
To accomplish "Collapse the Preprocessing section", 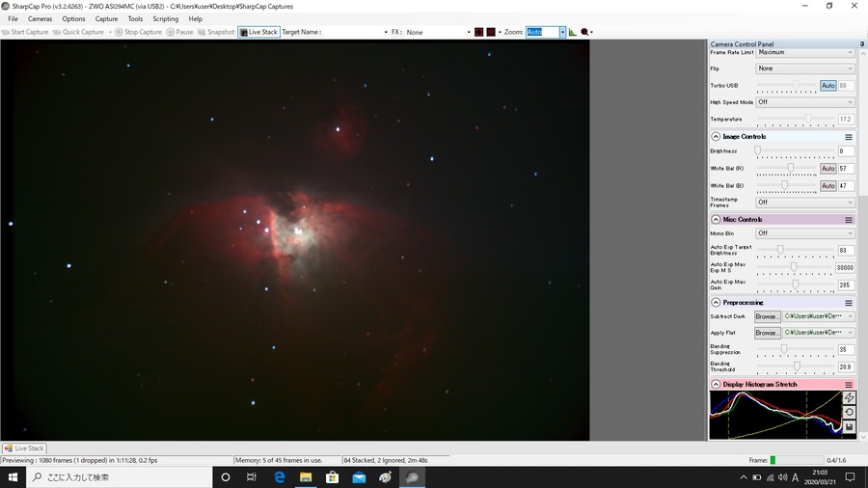I will (716, 303).
